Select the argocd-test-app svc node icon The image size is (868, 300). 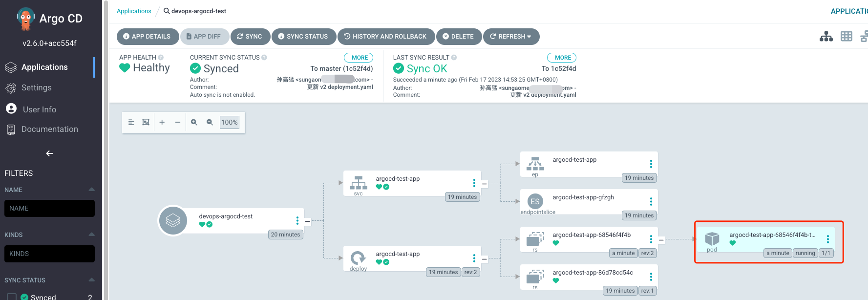pos(359,183)
